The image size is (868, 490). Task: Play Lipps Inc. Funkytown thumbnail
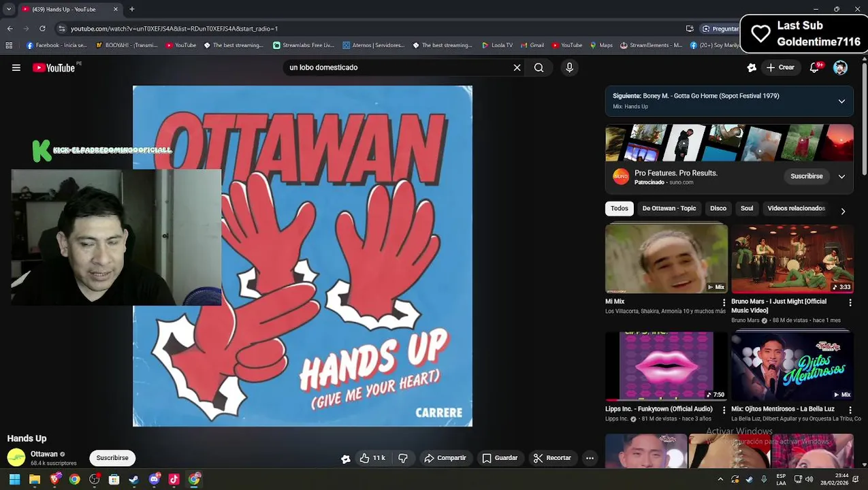coord(666,366)
